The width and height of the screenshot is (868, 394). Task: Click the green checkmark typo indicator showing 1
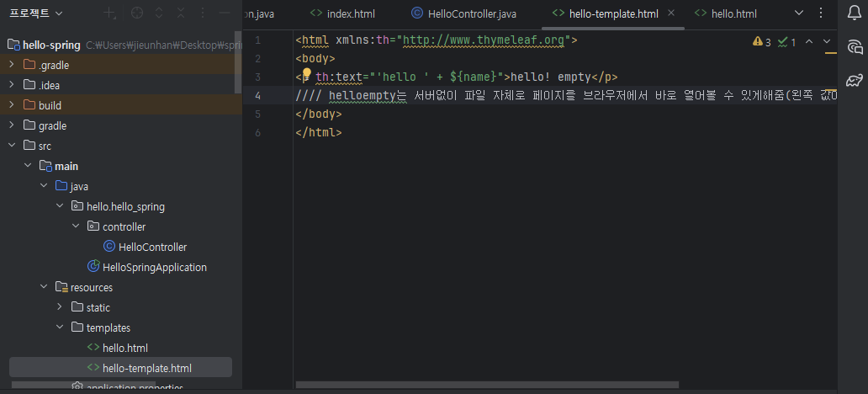[786, 42]
